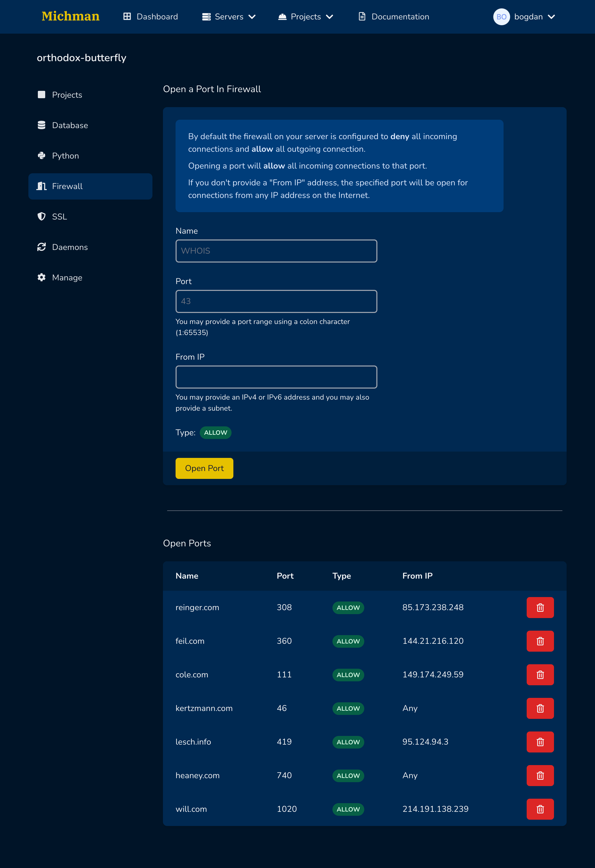Remove the kertzmann.com open port
This screenshot has width=595, height=868.
(x=540, y=708)
